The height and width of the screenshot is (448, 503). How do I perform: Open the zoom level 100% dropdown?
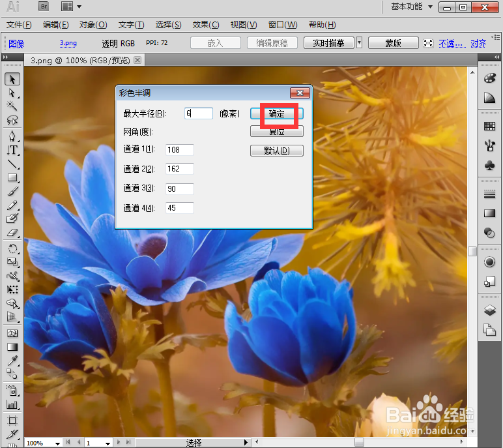tap(57, 443)
